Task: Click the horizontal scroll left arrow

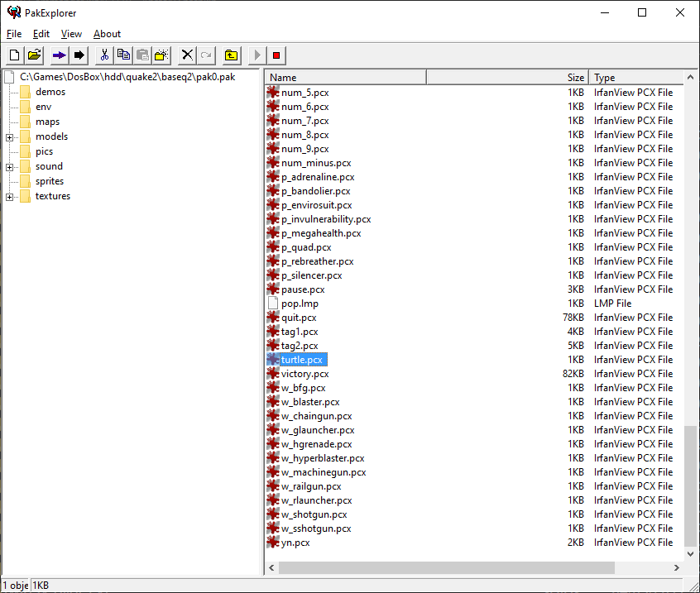Action: point(272,567)
